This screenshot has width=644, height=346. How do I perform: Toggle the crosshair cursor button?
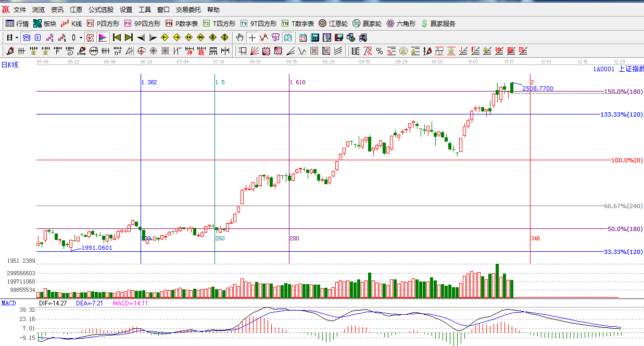pos(252,37)
